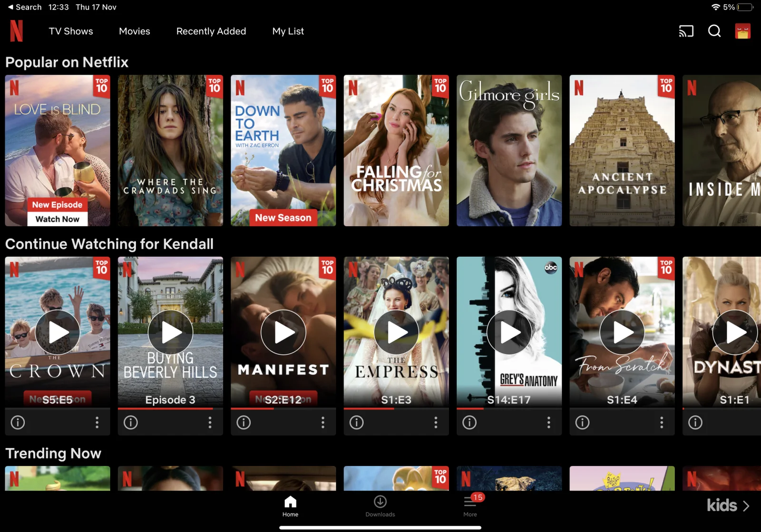The width and height of the screenshot is (761, 532).
Task: Show info for The Crown
Action: pyautogui.click(x=18, y=422)
